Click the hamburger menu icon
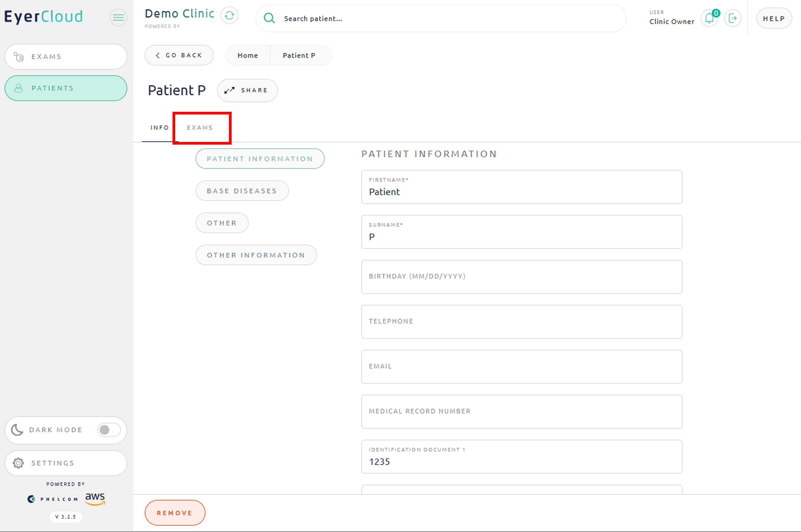The height and width of the screenshot is (532, 801). [118, 17]
